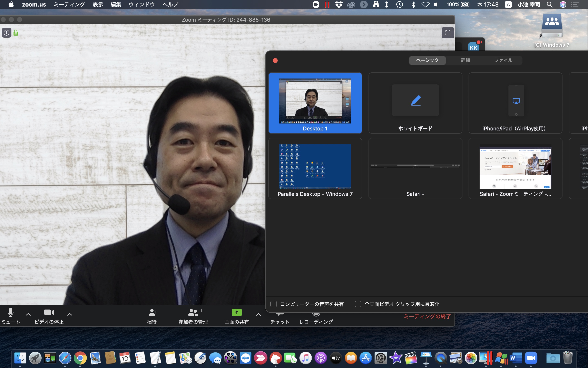Click the input source A indicator
The height and width of the screenshot is (368, 588).
point(508,4)
